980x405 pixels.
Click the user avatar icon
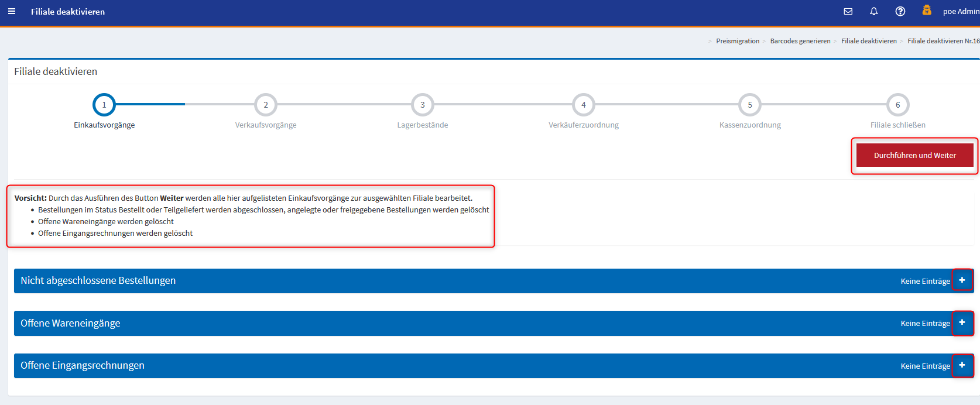[x=926, y=11]
